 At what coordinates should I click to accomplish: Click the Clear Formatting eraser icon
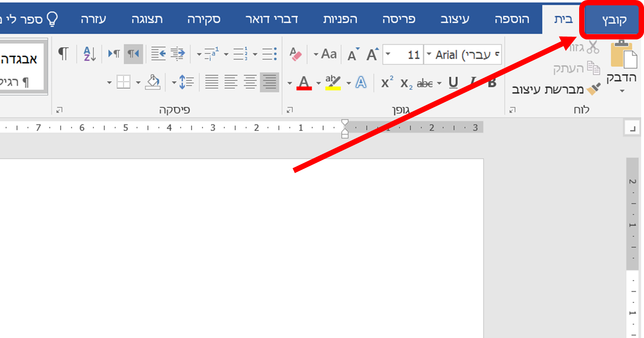click(295, 54)
